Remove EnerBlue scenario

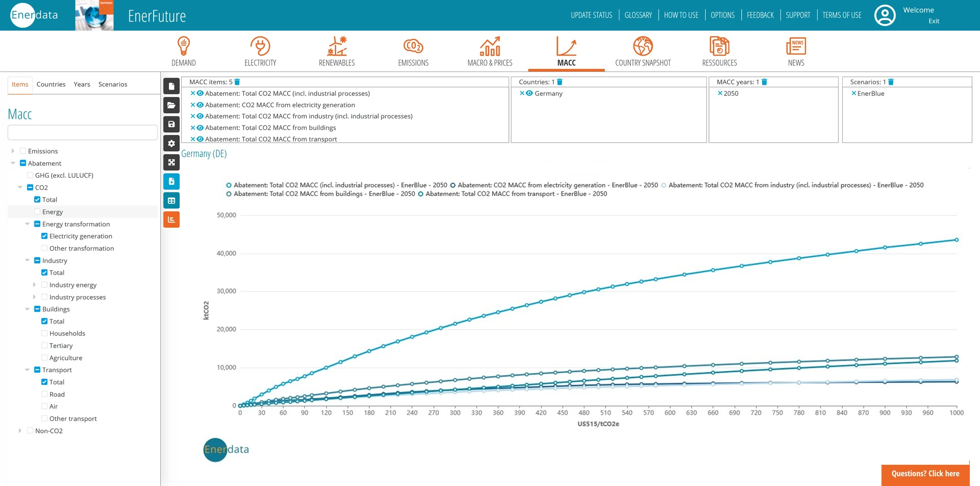(x=853, y=93)
